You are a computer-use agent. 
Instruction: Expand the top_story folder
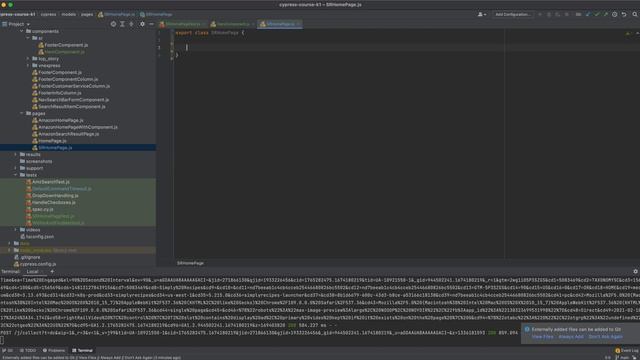(x=28, y=59)
